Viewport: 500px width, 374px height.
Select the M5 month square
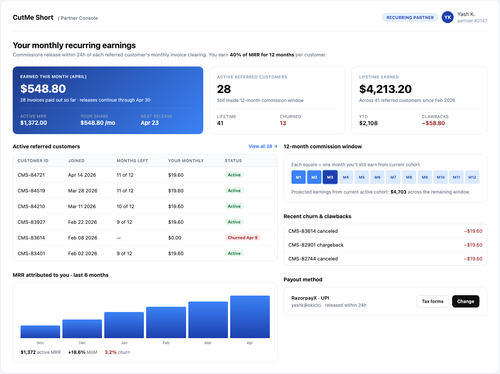(x=362, y=177)
